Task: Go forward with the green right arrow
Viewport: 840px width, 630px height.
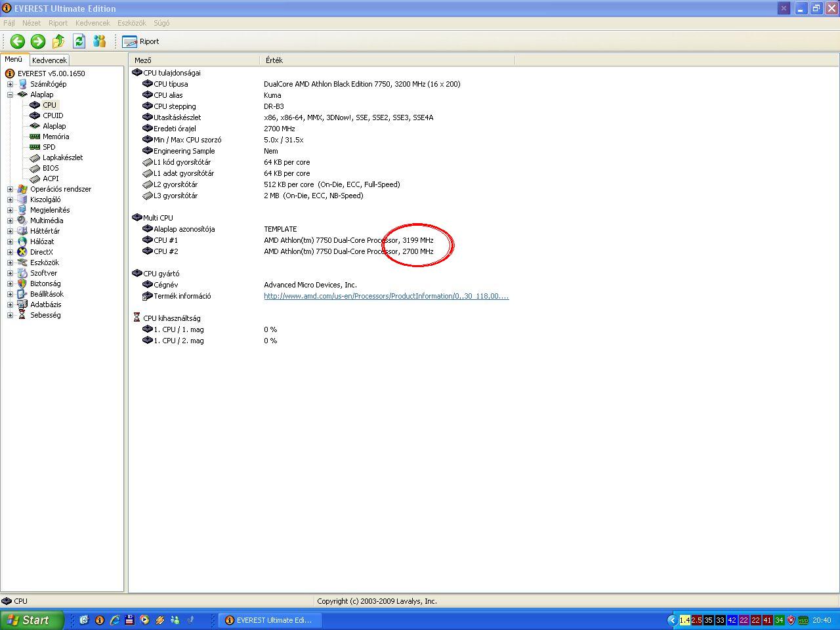Action: [x=38, y=41]
